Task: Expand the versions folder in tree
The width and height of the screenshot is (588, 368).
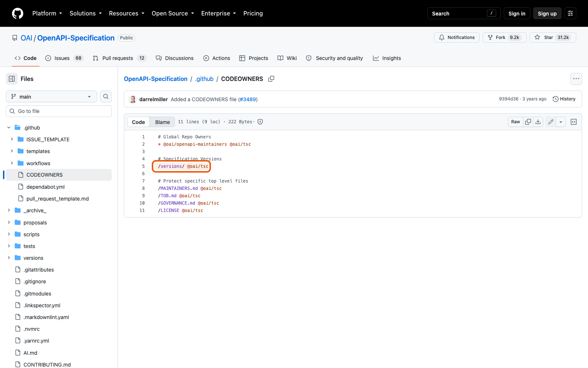Action: [9, 258]
